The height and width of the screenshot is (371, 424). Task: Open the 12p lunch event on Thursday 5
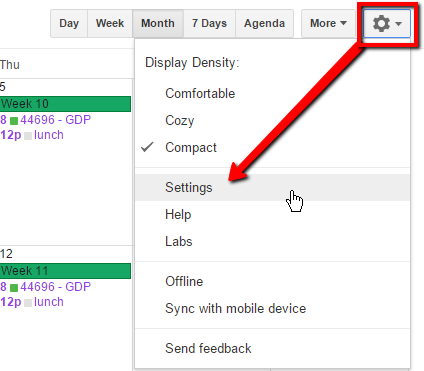coord(32,135)
